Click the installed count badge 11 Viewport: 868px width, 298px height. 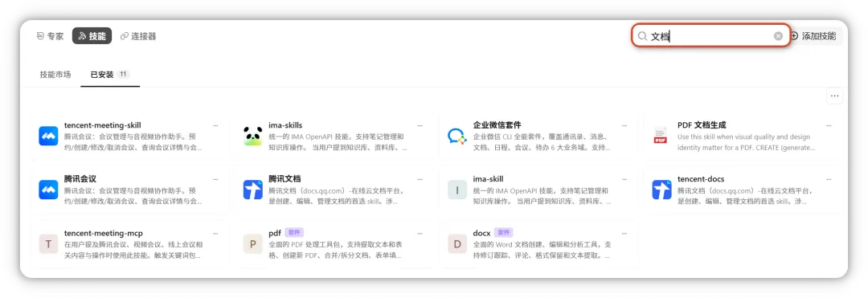pos(124,74)
